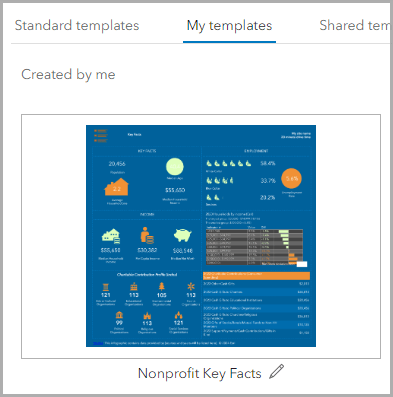Open the Shared templates tab
Image resolution: width=393 pixels, height=397 pixels.
pos(354,26)
